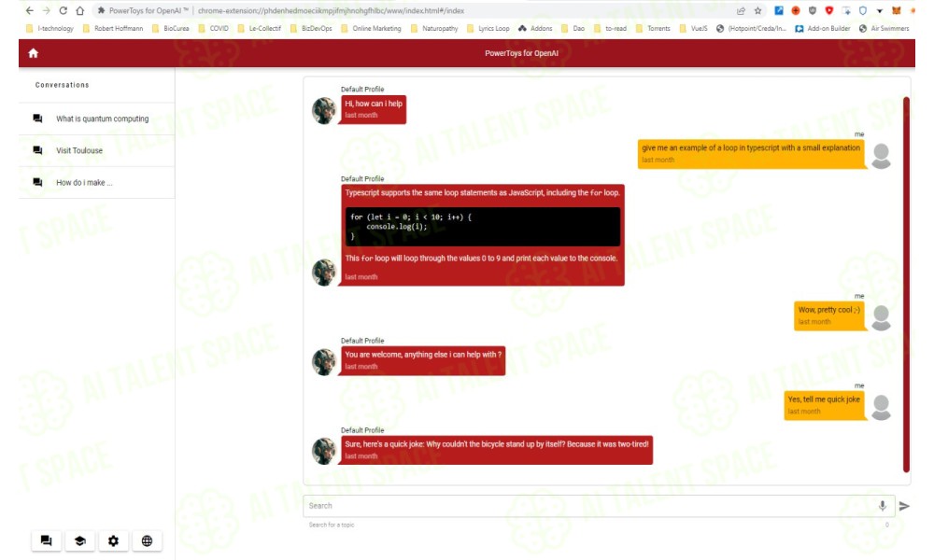Click the 'Wow, pretty cool ;-)' message

829,316
